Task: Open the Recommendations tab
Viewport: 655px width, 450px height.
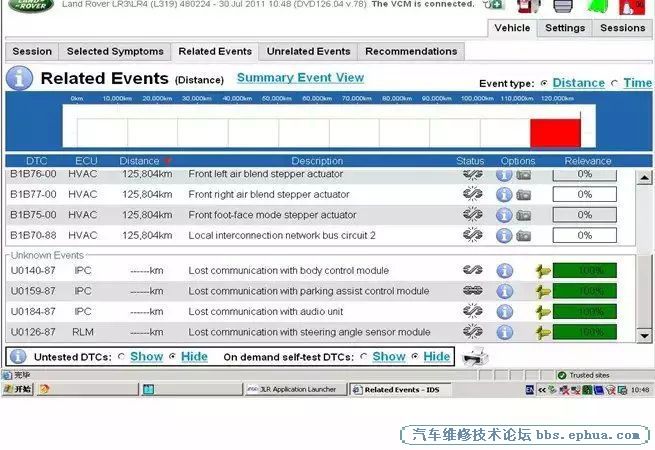Action: click(x=411, y=52)
